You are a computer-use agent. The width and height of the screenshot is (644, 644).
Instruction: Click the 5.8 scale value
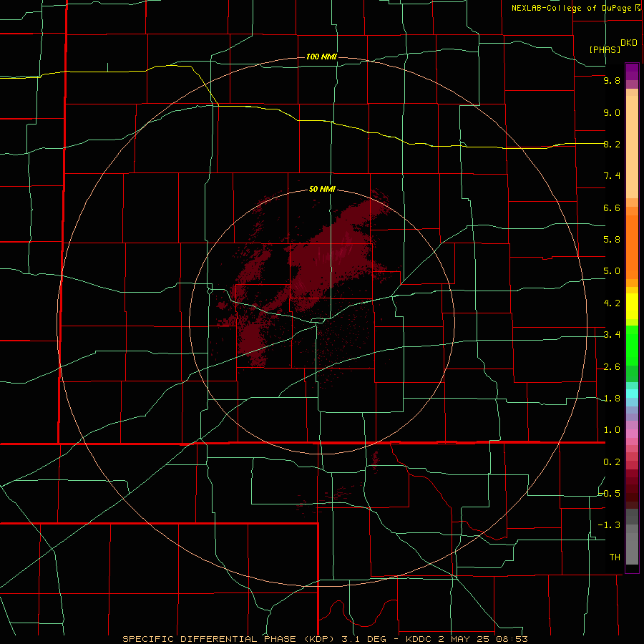612,240
